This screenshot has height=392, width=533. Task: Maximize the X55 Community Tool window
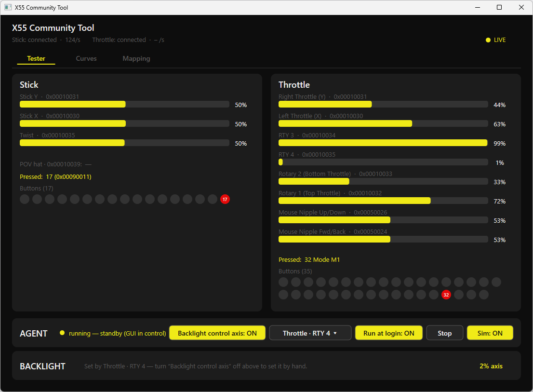coord(499,7)
